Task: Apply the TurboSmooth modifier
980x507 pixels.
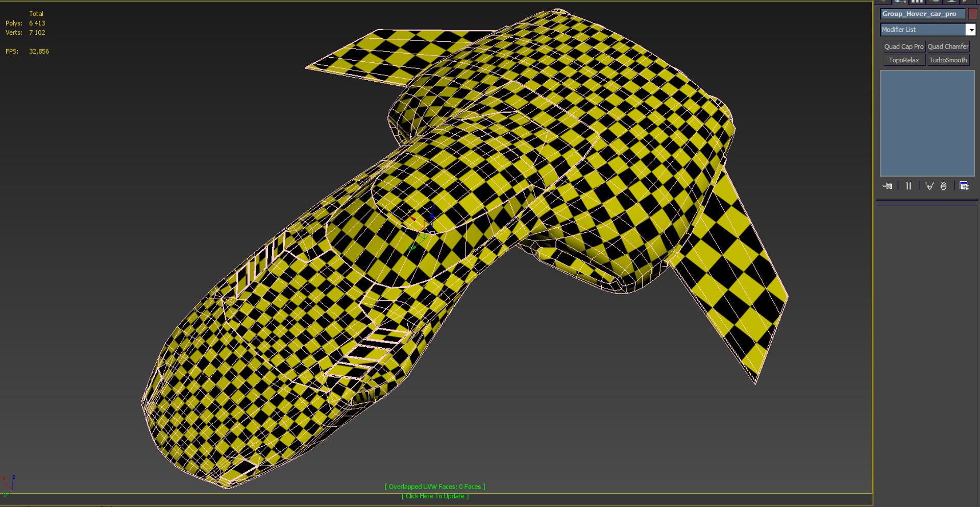Action: (948, 60)
